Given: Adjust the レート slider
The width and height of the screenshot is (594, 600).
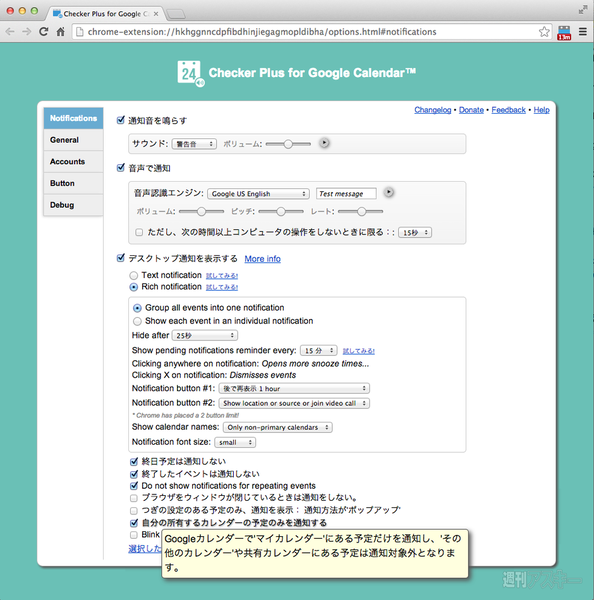Looking at the screenshot, I should click(361, 211).
